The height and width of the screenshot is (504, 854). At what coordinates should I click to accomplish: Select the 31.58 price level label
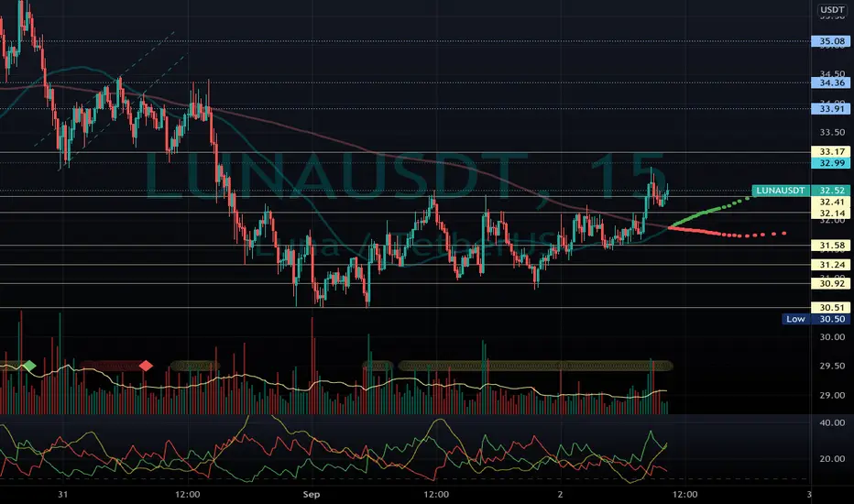point(830,246)
